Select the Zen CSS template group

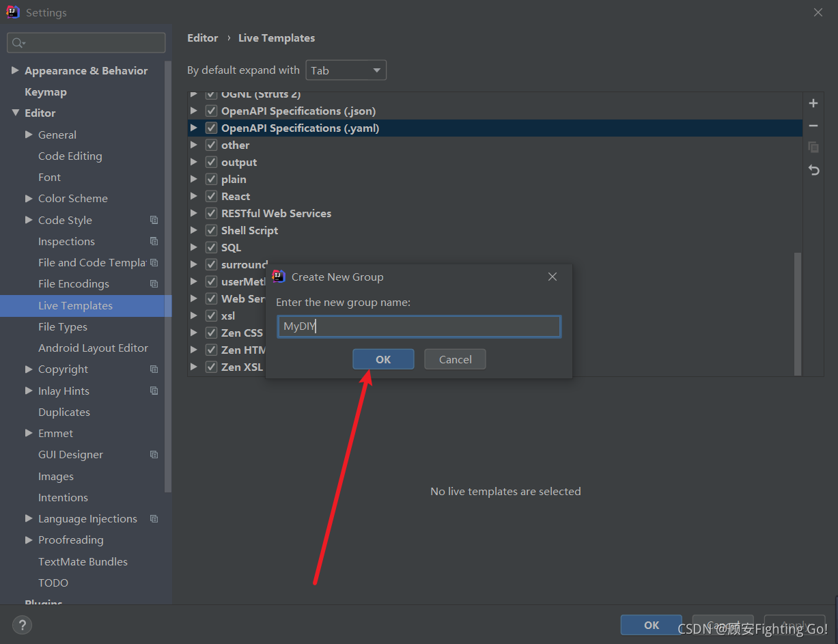coord(242,333)
